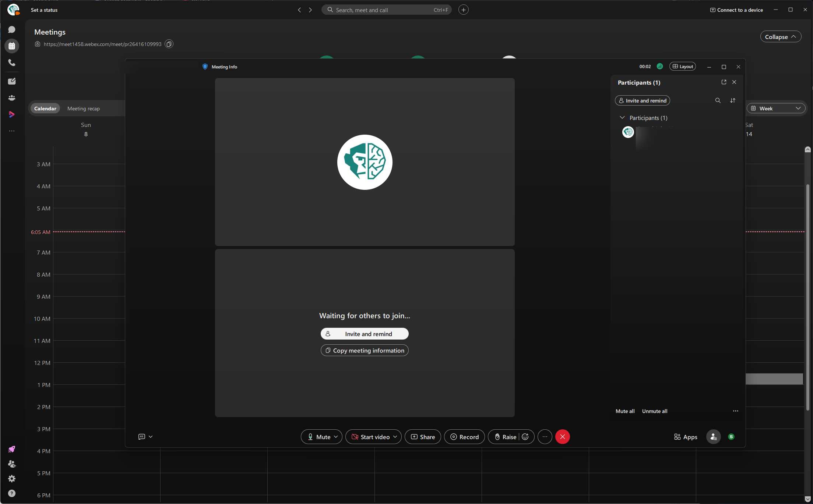Search participants with the magnifier icon
This screenshot has width=813, height=504.
coord(718,100)
